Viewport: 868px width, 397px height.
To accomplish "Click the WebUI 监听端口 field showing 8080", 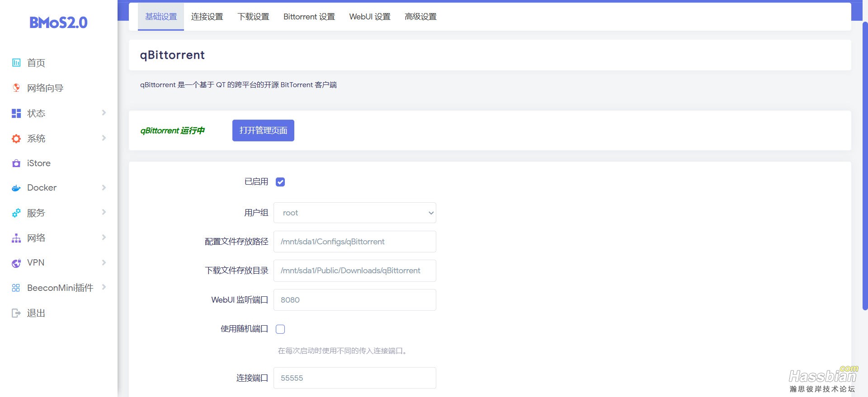I will [x=355, y=300].
